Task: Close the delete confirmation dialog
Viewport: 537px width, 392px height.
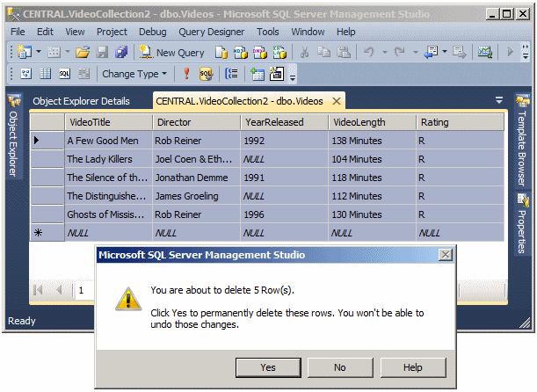Action: pyautogui.click(x=446, y=255)
